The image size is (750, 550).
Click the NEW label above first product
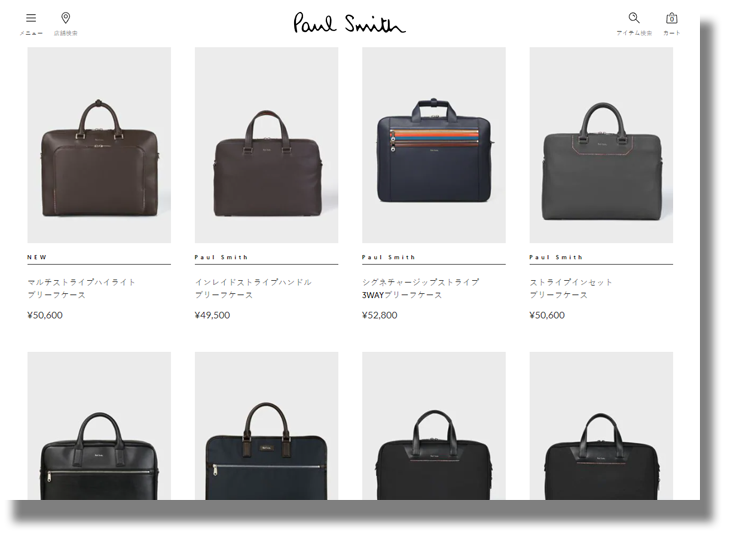pos(37,257)
